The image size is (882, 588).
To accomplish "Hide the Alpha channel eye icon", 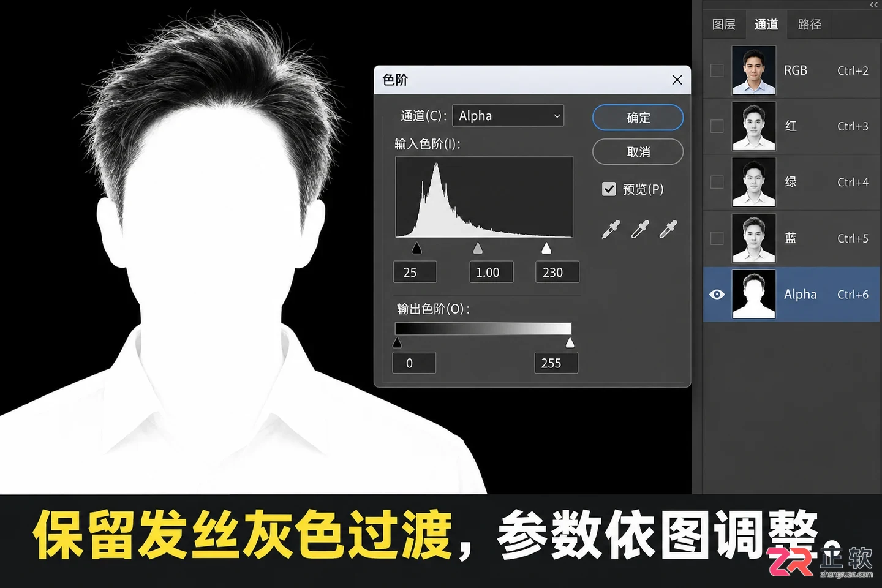I will (x=717, y=294).
